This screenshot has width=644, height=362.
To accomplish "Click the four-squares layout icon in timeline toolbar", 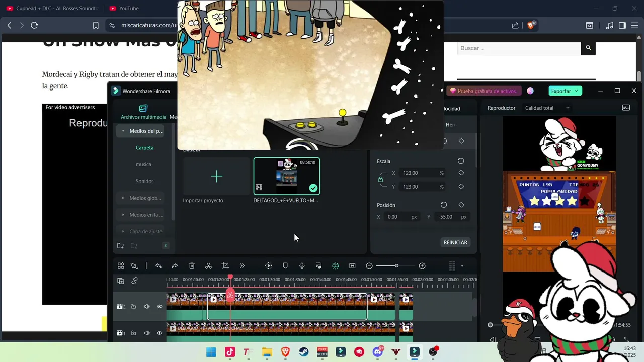I will (121, 266).
